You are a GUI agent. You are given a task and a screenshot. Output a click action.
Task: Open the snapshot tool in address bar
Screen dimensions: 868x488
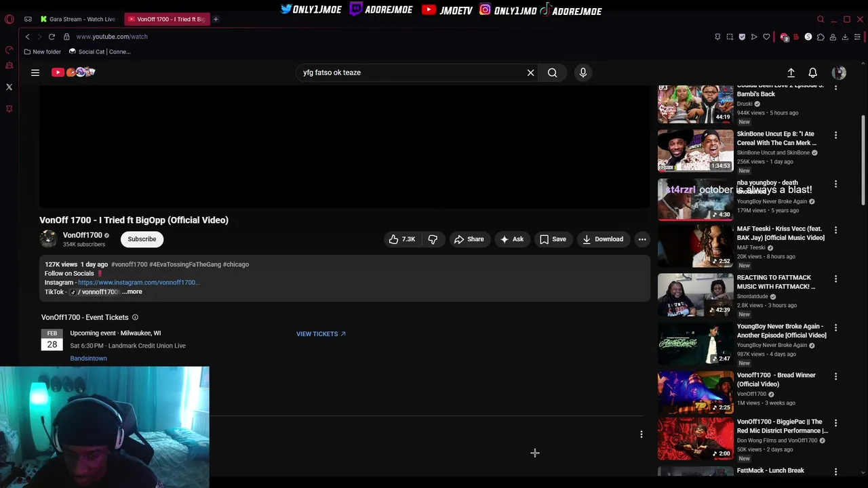coord(730,37)
